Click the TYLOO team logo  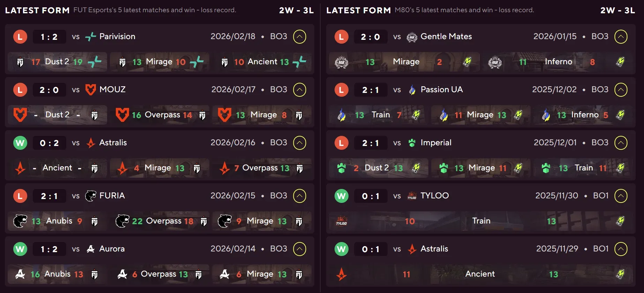412,196
